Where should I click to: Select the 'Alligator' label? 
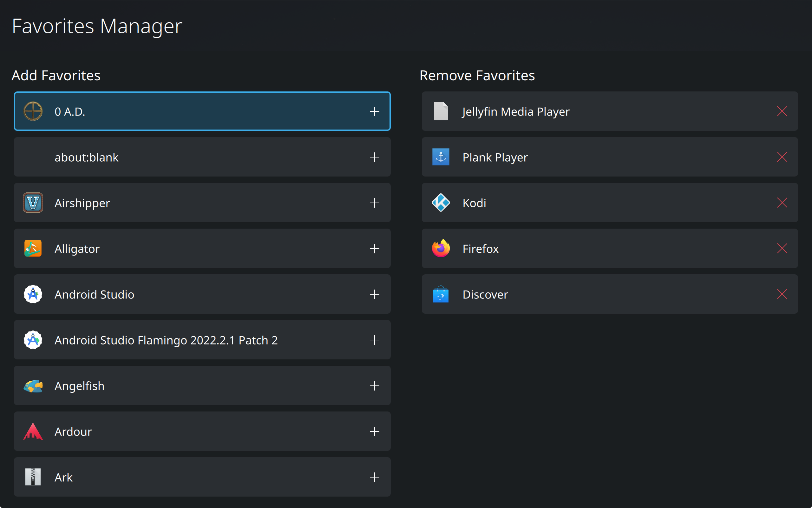click(x=77, y=249)
